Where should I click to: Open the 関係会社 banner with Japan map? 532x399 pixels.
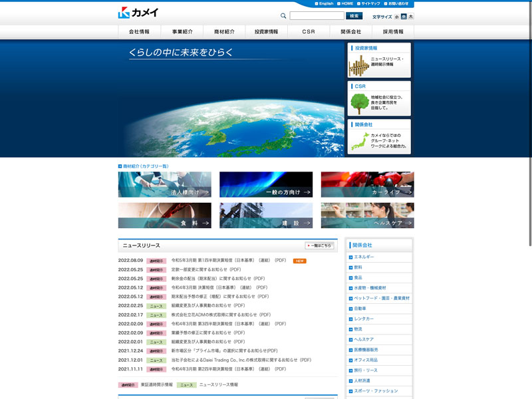click(379, 136)
